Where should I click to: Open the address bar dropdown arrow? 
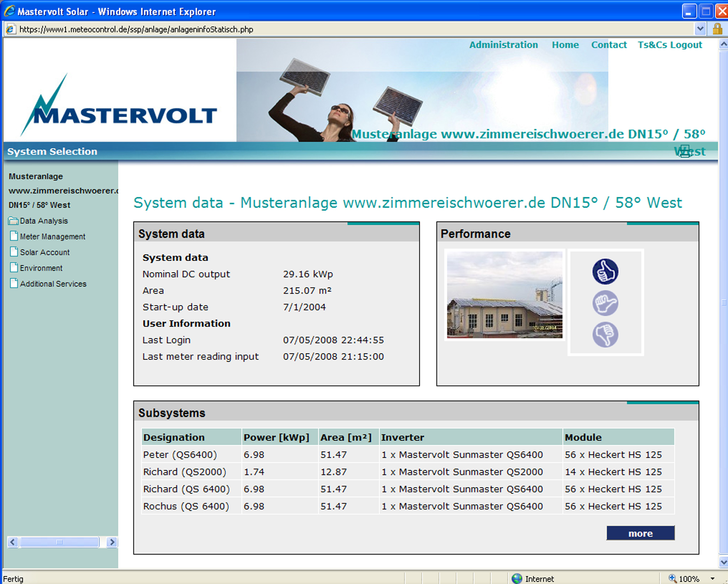point(700,29)
